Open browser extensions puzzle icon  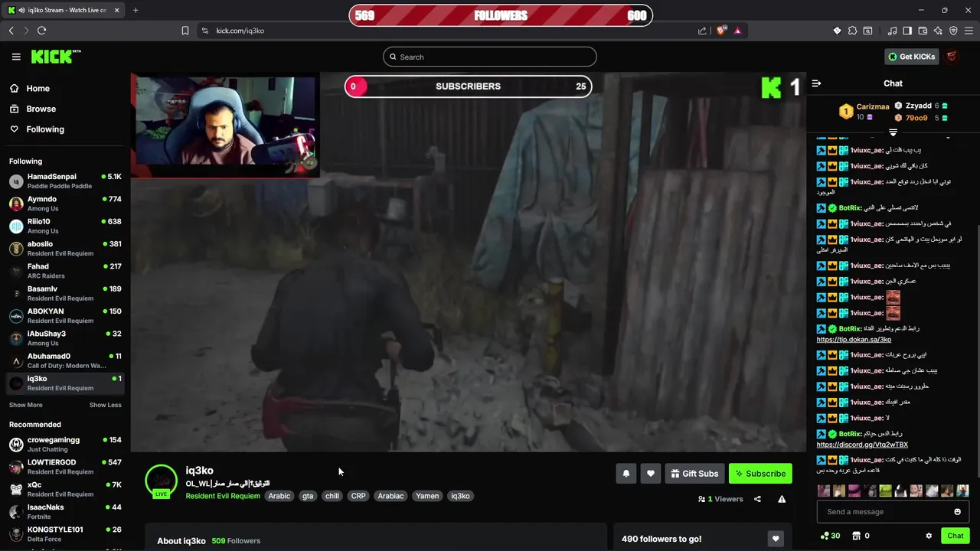pyautogui.click(x=852, y=31)
